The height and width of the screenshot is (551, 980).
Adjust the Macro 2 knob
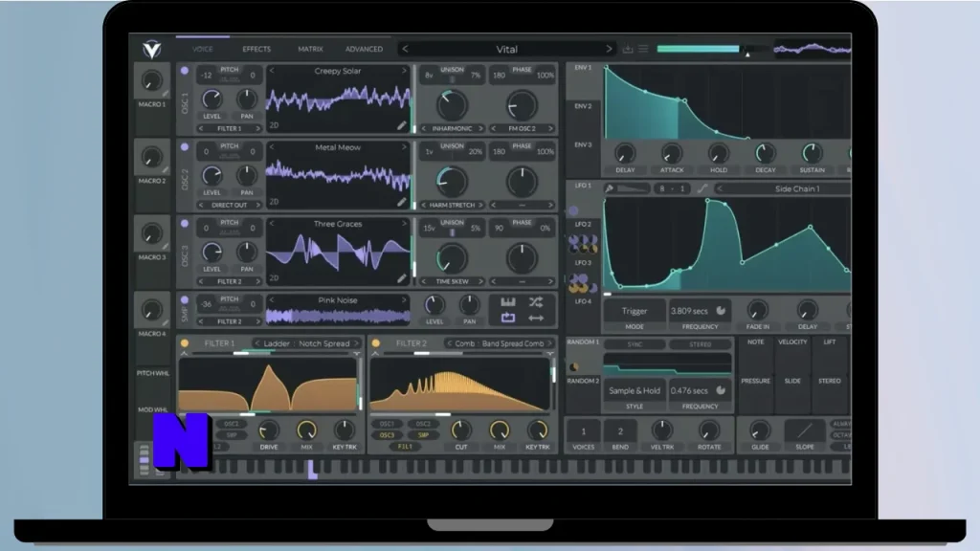pos(151,157)
